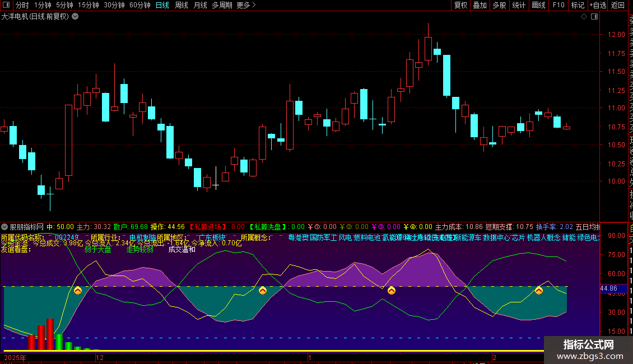Switch to 分时 intraday view

pyautogui.click(x=22, y=5)
